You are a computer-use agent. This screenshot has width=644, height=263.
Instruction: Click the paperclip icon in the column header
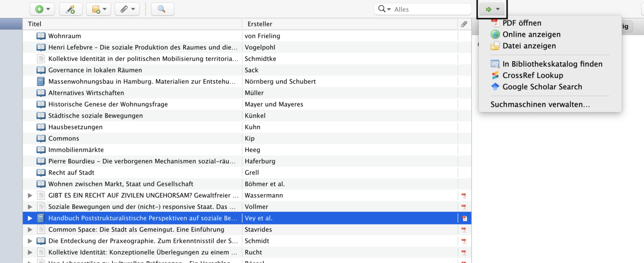click(x=464, y=24)
